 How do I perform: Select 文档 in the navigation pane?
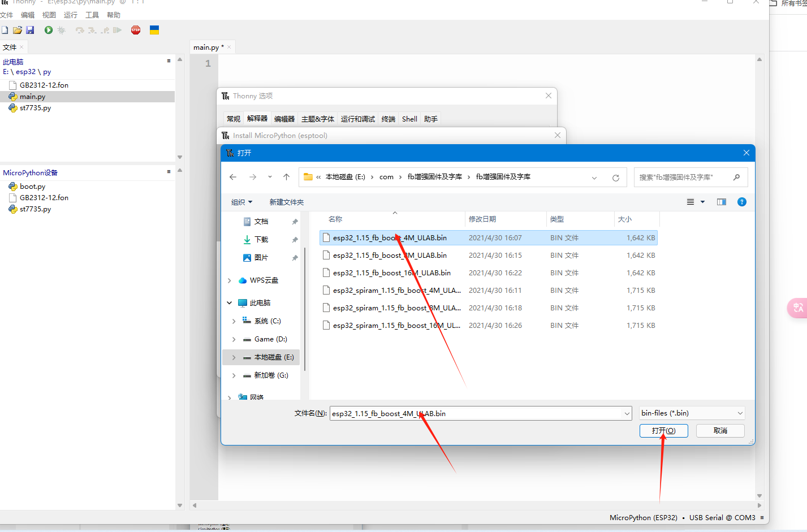pos(261,222)
